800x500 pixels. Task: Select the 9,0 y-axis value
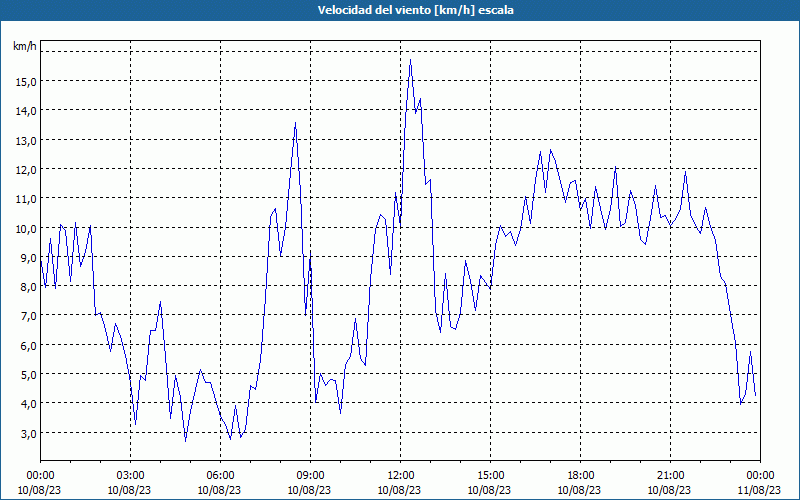(x=28, y=258)
